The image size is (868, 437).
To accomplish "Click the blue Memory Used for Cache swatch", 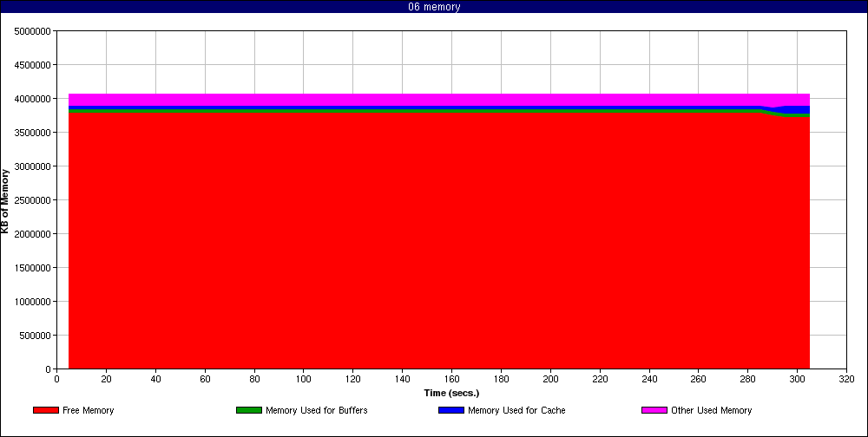I will [451, 410].
